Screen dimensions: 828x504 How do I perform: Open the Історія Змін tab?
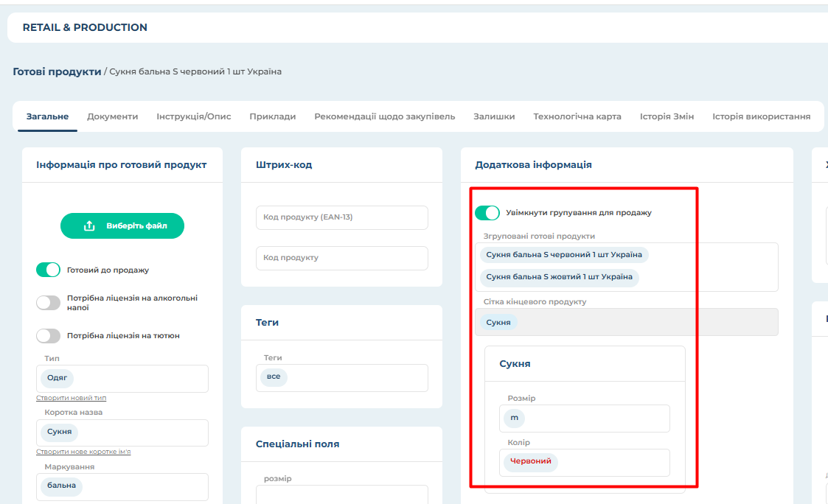click(667, 116)
